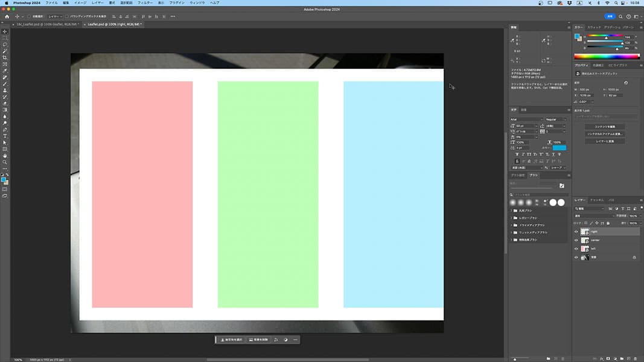Select the Type tool in the toolbar
Image resolution: width=644 pixels, height=362 pixels.
(5, 136)
